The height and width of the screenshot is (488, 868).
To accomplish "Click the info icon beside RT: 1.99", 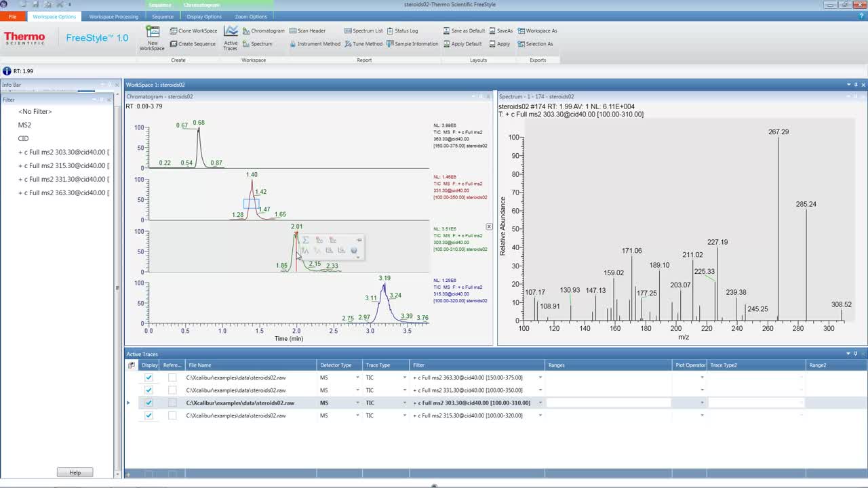I will point(7,71).
